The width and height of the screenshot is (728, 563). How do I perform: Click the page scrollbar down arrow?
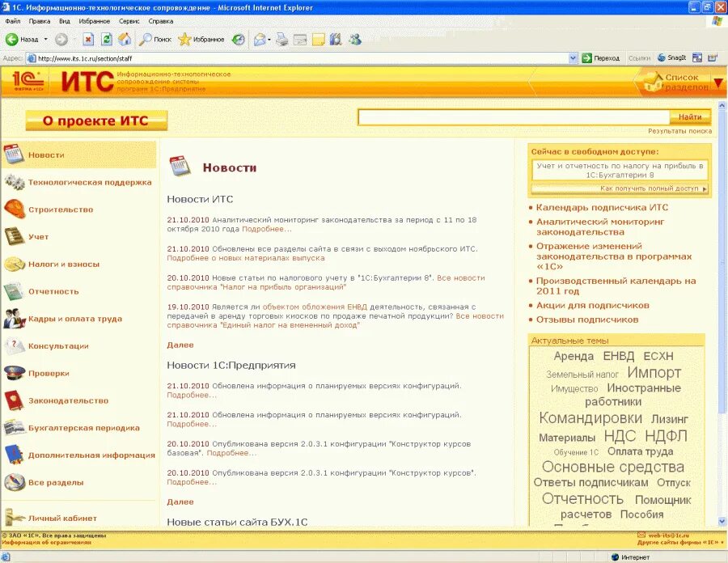722,522
